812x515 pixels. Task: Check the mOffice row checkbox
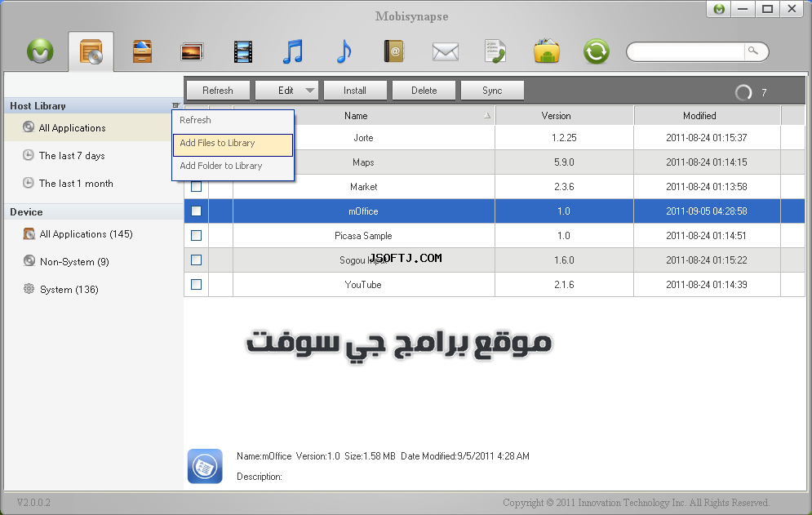pos(197,211)
